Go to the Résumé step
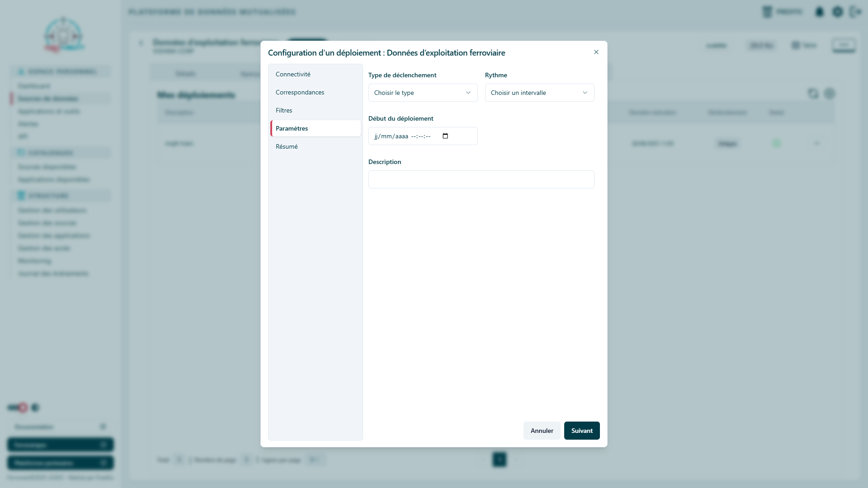The height and width of the screenshot is (488, 868). [x=316, y=146]
